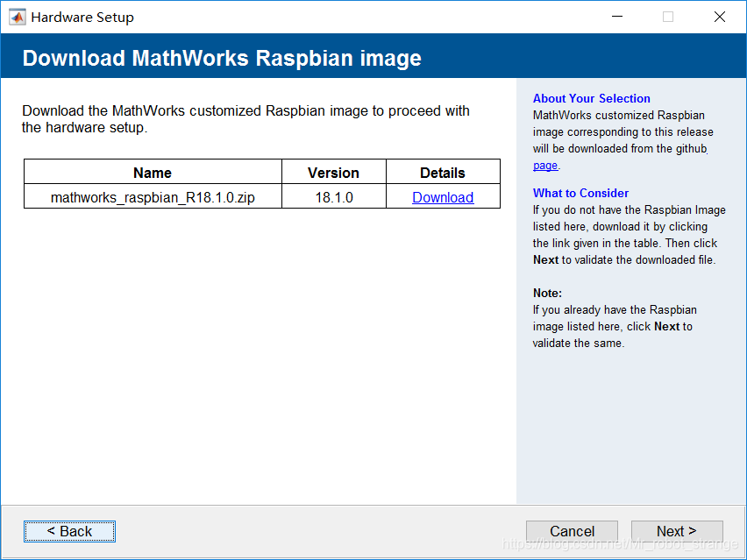747x560 pixels.
Task: Minimize the Hardware Setup window
Action: point(616,17)
